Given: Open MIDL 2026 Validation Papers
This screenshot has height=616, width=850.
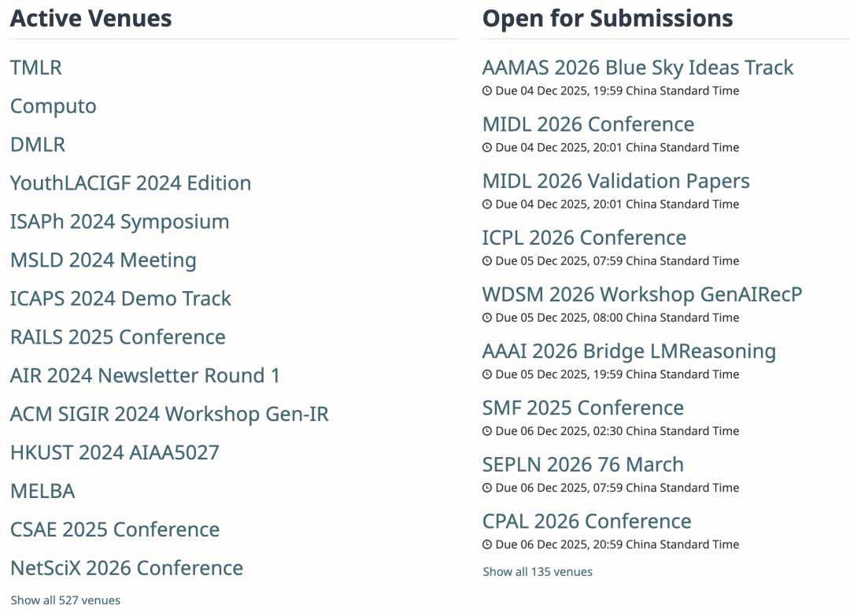Looking at the screenshot, I should click(x=615, y=181).
